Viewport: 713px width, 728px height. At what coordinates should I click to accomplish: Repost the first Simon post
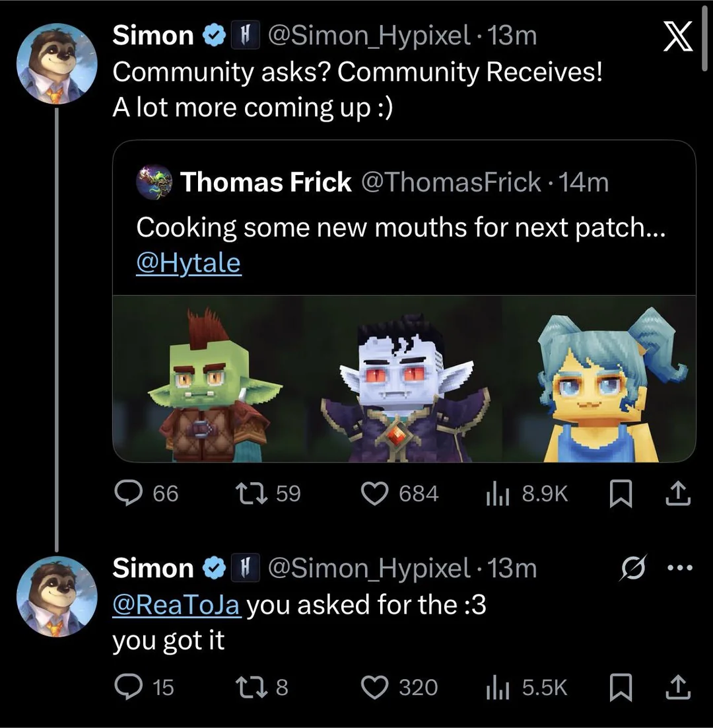coord(251,493)
